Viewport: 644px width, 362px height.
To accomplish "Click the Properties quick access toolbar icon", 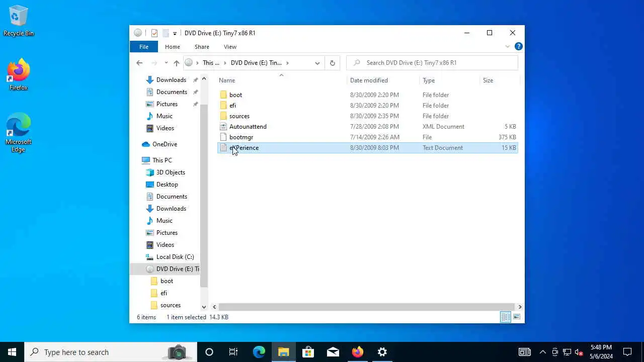I will pos(154,33).
